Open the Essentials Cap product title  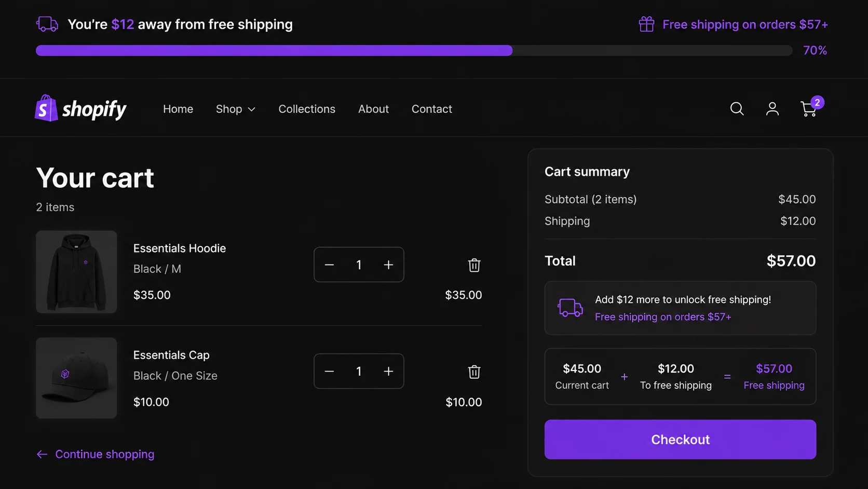(171, 355)
